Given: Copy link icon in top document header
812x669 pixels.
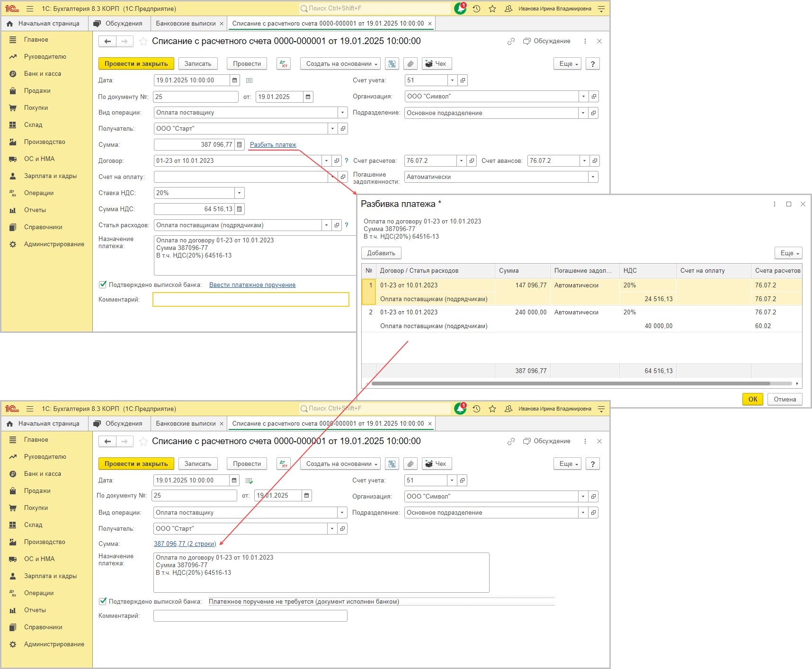Looking at the screenshot, I should 511,42.
